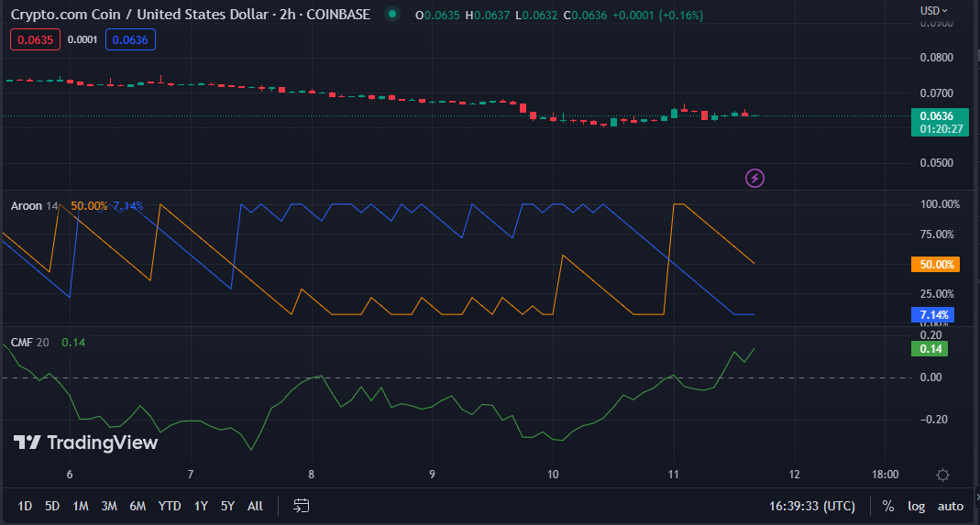The height and width of the screenshot is (525, 980).
Task: Click the green market status dot
Action: pyautogui.click(x=391, y=14)
